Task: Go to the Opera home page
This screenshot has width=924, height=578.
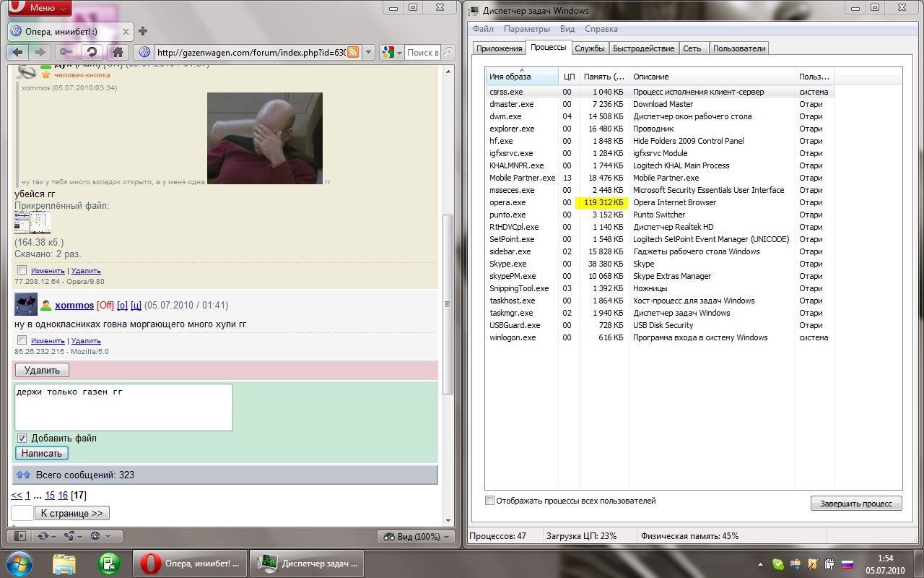Action: pyautogui.click(x=118, y=52)
